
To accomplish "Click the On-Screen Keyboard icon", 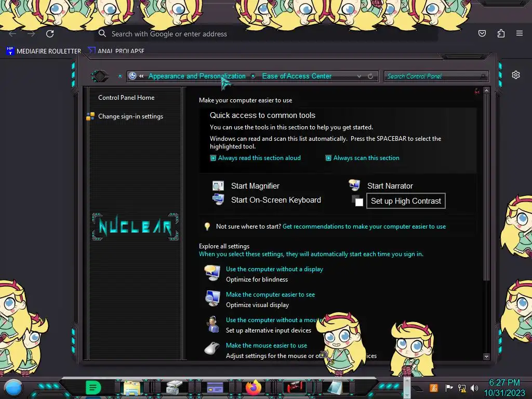I will (218, 199).
